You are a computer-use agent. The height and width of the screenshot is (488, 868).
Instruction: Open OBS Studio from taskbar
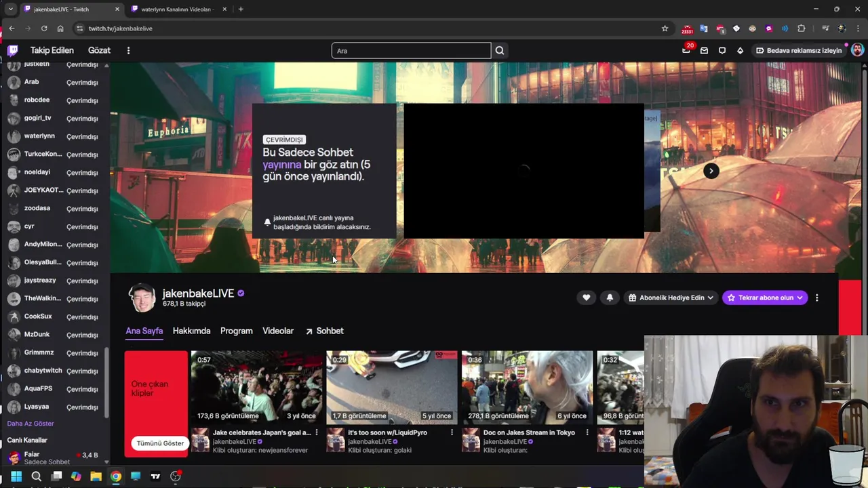pos(176,476)
